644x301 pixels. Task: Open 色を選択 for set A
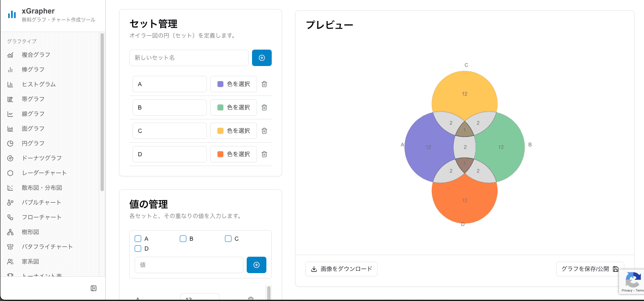234,84
